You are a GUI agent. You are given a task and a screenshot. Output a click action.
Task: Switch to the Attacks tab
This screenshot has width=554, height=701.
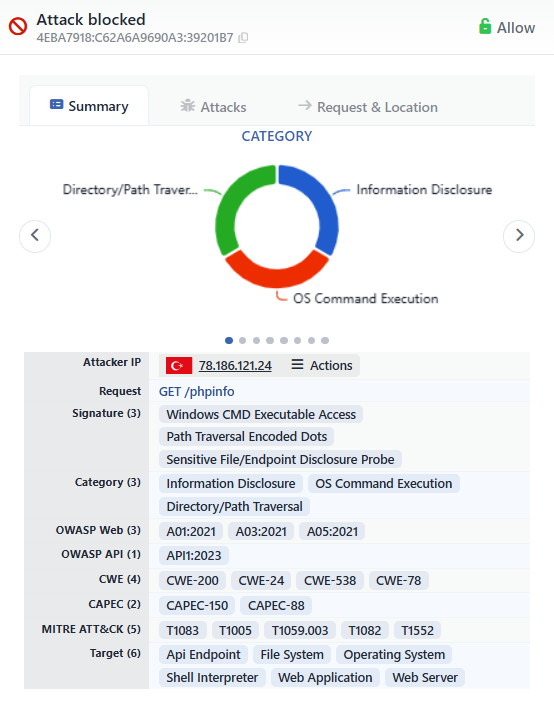(x=213, y=106)
